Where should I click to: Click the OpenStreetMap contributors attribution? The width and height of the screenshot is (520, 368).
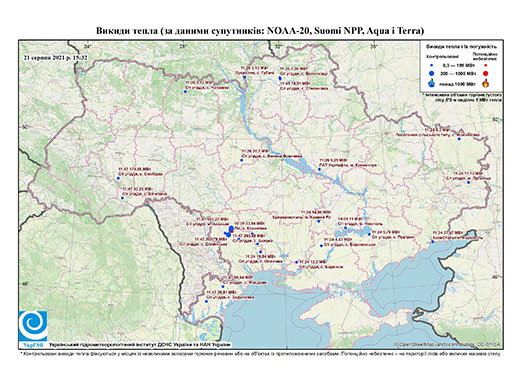click(447, 344)
